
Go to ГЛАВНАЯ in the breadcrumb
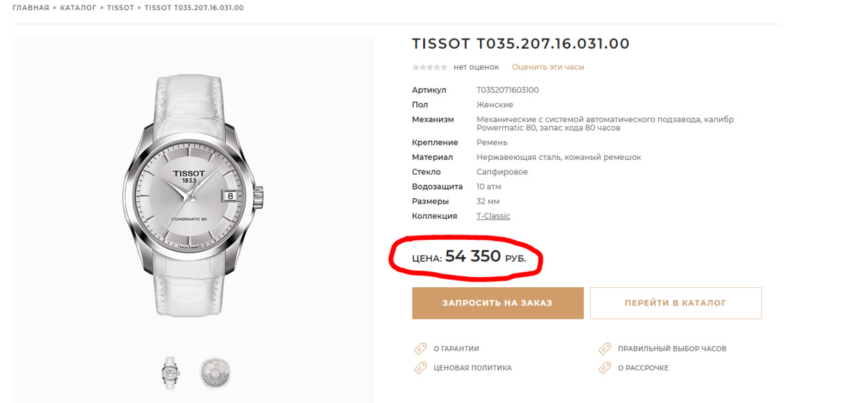31,7
